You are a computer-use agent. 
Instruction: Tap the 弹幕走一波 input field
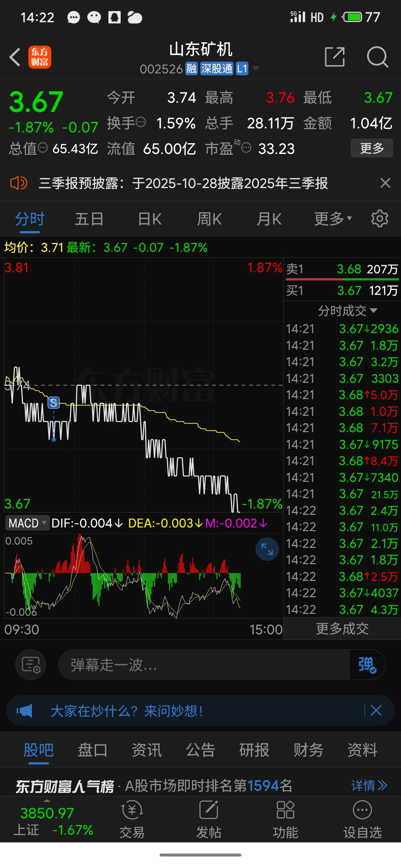coord(204,664)
